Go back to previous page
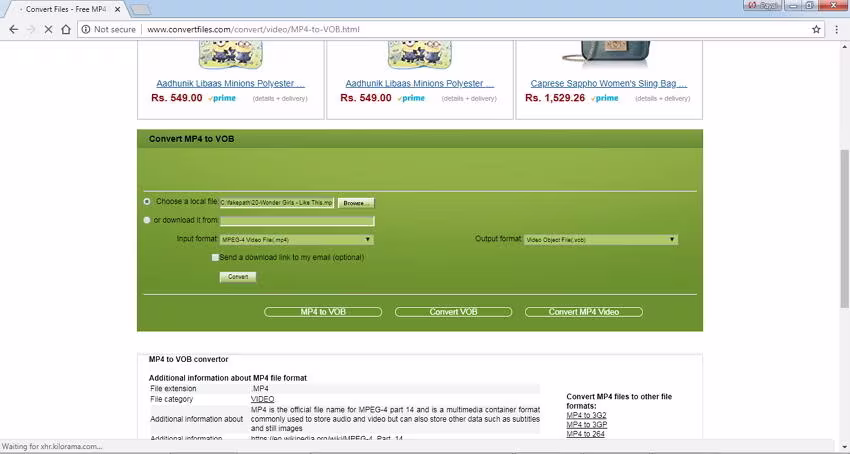This screenshot has width=850, height=454. [14, 29]
